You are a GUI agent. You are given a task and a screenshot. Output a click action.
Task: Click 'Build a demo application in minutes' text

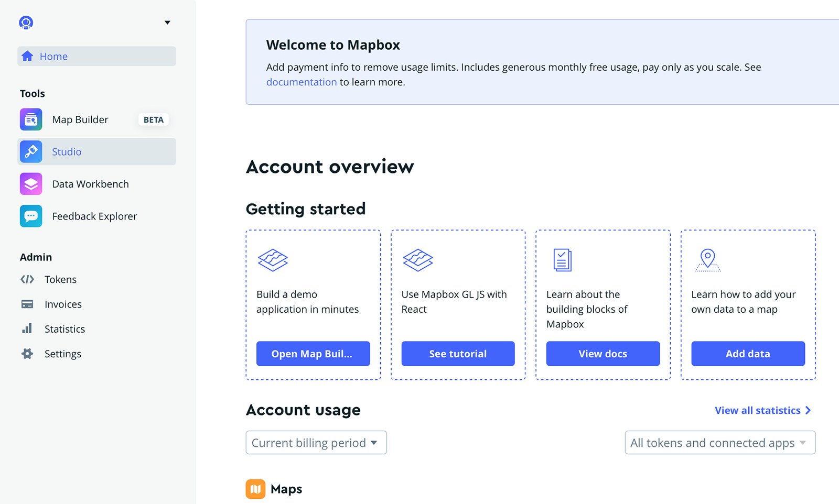coord(308,302)
